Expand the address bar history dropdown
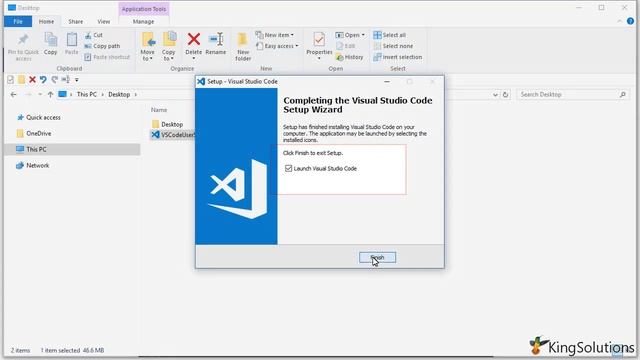The image size is (640, 360). coord(495,95)
